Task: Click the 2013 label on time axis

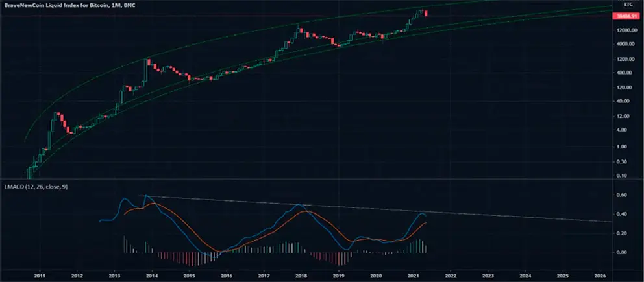Action: click(115, 276)
